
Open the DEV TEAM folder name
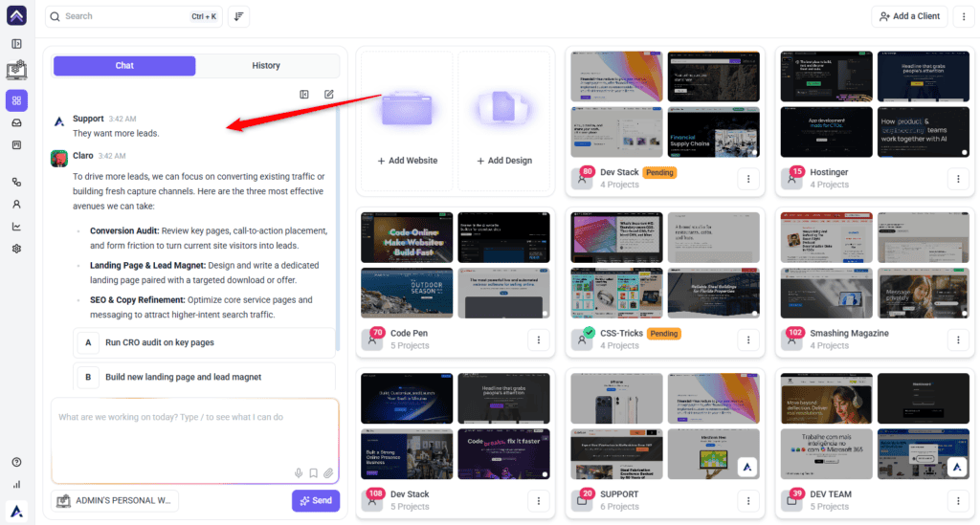click(x=831, y=494)
